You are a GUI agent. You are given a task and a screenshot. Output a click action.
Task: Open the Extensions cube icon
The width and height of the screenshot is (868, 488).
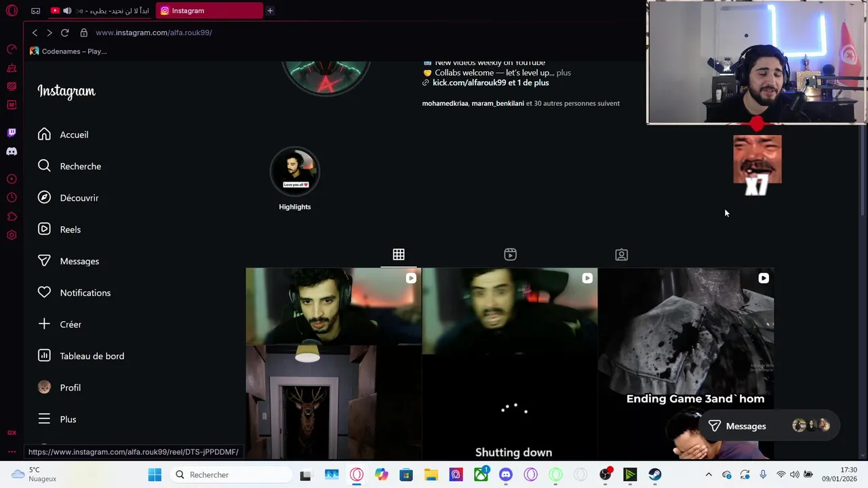(x=12, y=217)
